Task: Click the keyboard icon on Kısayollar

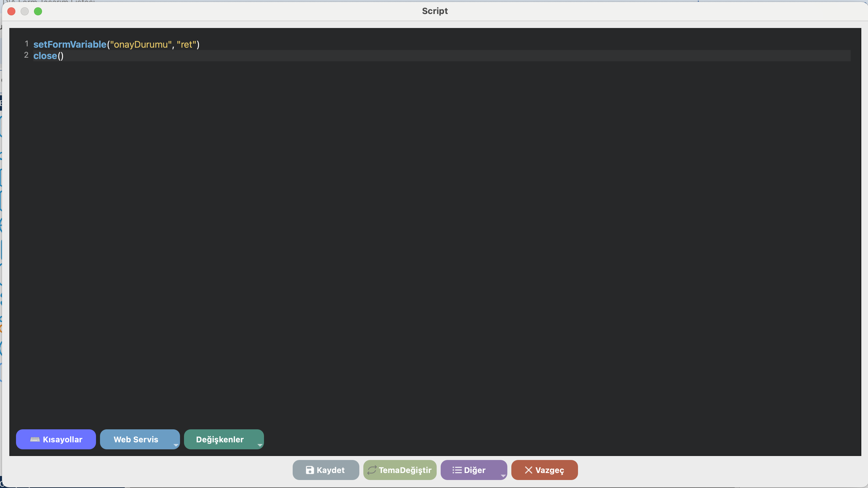Action: (35, 439)
